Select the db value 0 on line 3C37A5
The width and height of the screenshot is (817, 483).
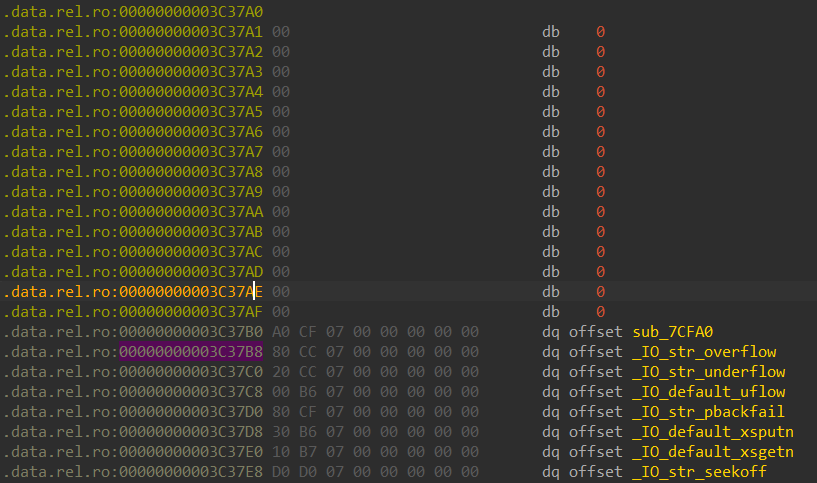click(x=601, y=112)
